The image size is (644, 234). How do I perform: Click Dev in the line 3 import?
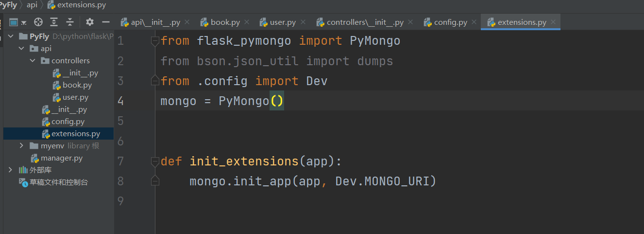coord(317,81)
